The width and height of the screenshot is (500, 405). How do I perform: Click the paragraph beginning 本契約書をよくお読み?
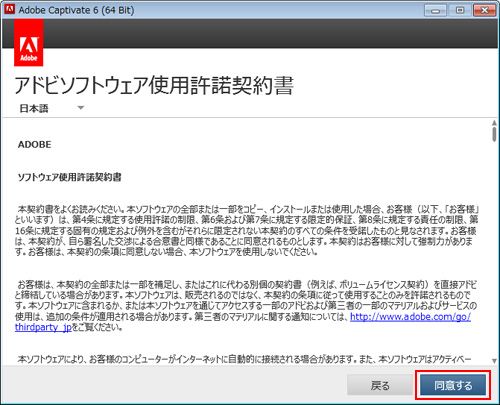click(x=247, y=230)
